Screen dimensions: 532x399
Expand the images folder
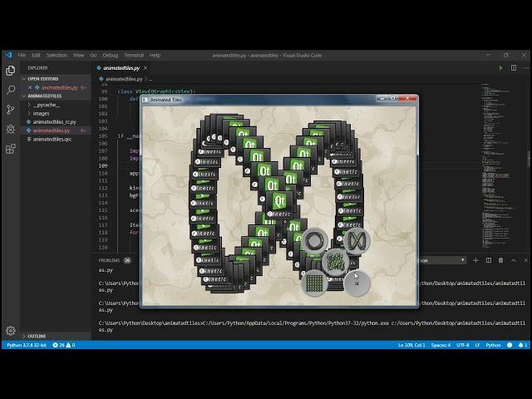click(x=41, y=113)
